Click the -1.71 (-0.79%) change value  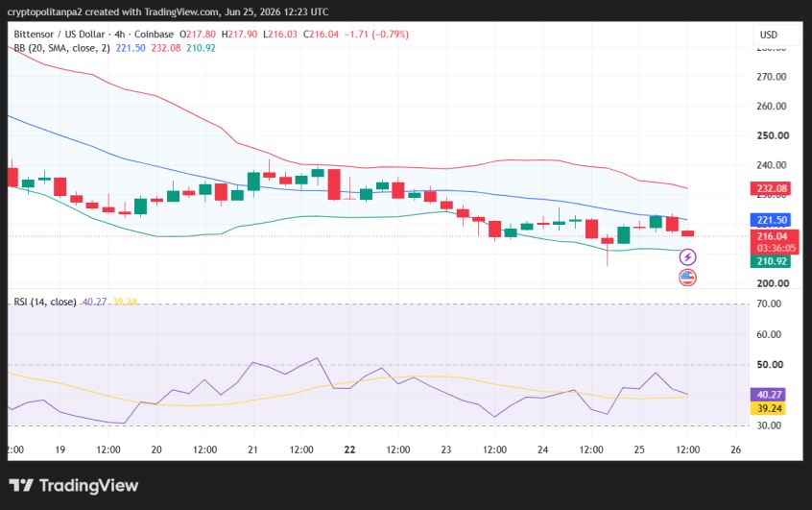point(376,35)
